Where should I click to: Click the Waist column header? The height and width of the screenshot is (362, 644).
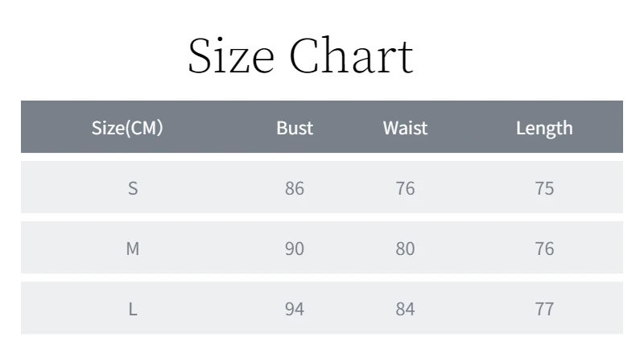(405, 128)
